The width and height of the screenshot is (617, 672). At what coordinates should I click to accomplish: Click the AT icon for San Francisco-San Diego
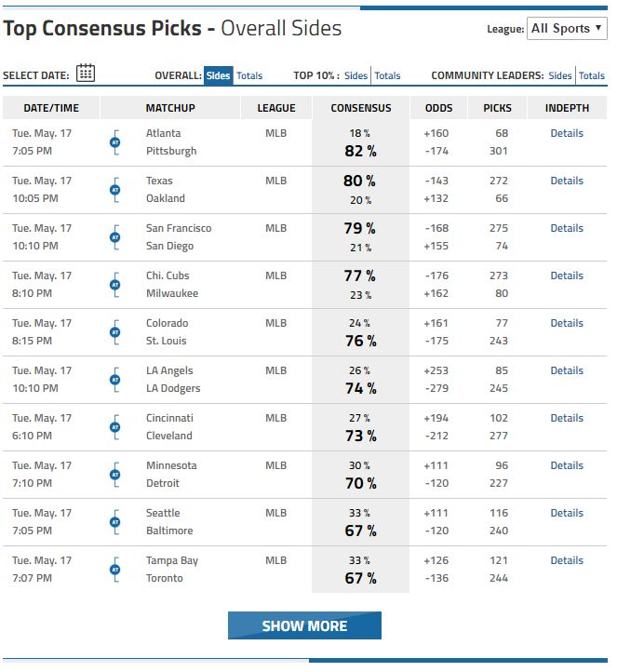[115, 237]
